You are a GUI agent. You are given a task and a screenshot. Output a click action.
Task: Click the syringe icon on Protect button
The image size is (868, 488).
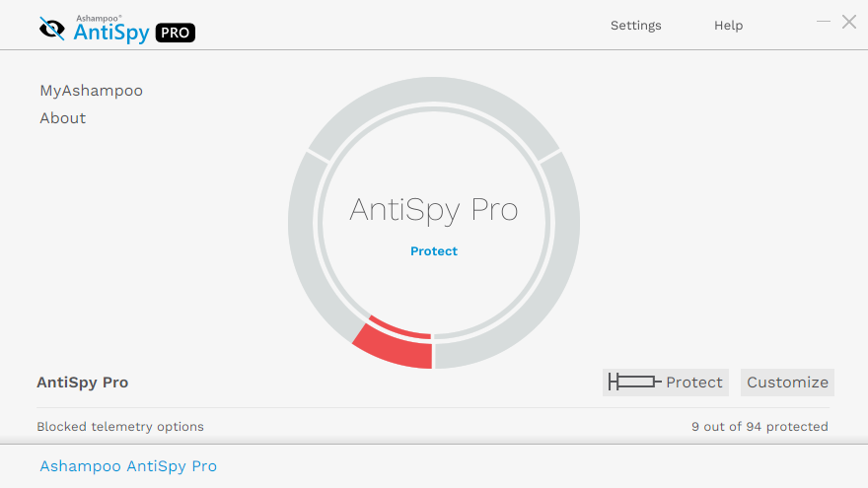634,382
